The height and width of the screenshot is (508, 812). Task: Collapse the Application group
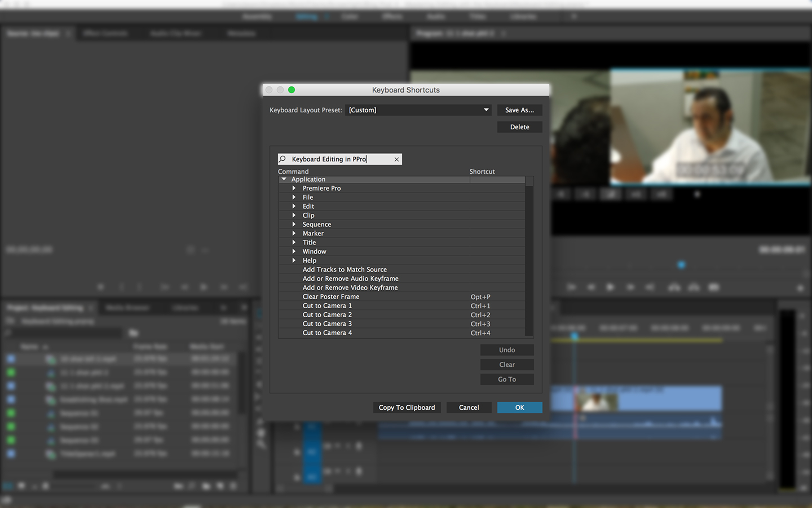tap(284, 179)
